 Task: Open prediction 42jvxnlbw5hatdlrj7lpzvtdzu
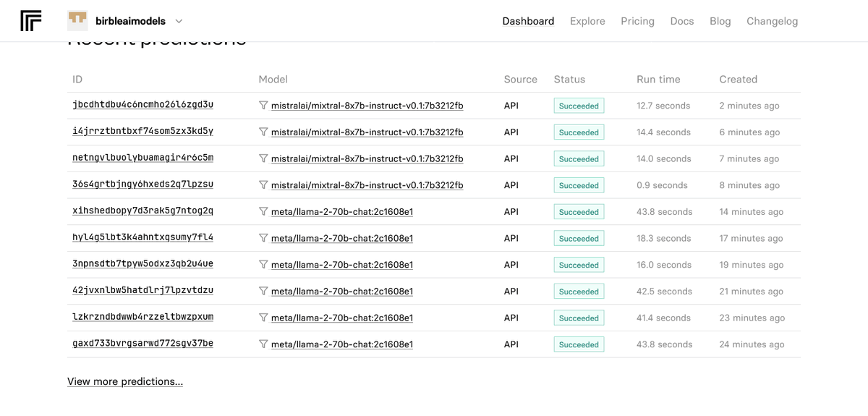click(x=143, y=291)
